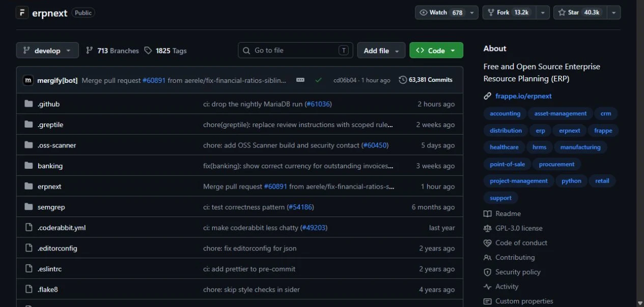Open the erpnext folder name

coord(49,187)
